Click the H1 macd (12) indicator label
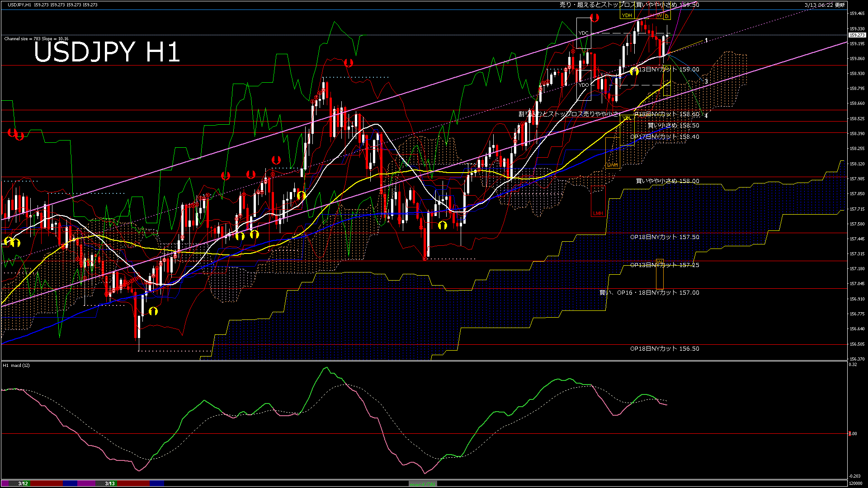This screenshot has height=488, width=868. pyautogui.click(x=16, y=365)
